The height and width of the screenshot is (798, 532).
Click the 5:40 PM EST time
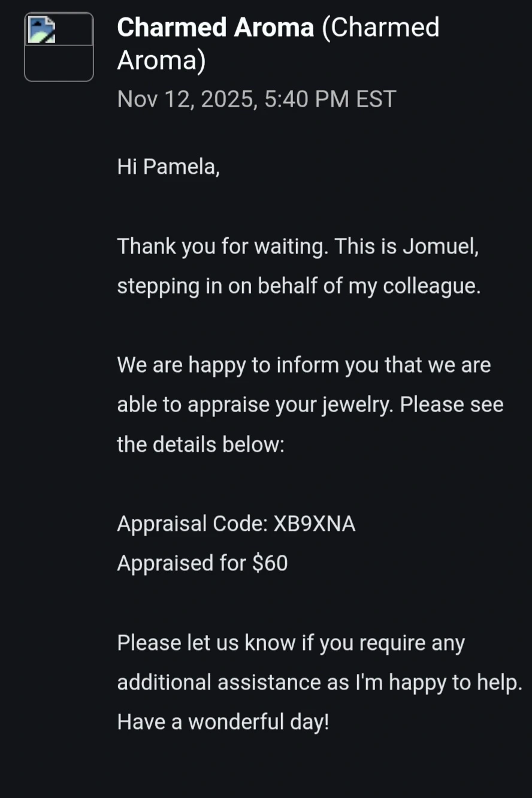coord(330,99)
